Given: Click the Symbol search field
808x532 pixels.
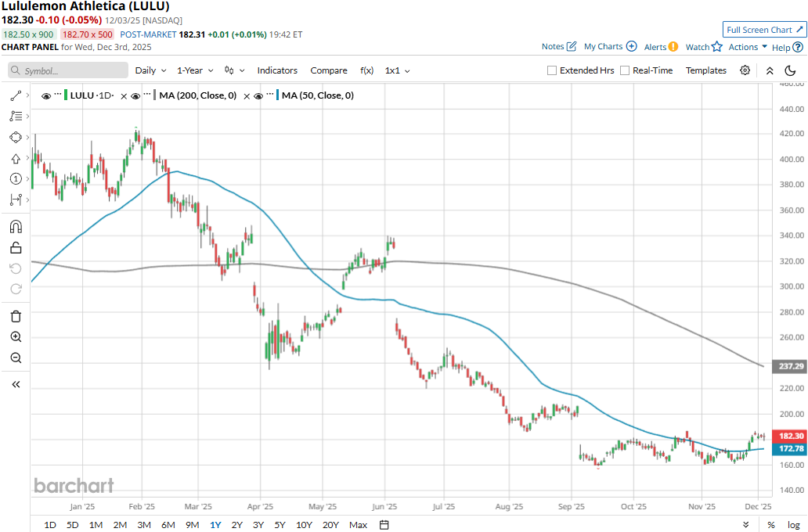Looking at the screenshot, I should 68,70.
